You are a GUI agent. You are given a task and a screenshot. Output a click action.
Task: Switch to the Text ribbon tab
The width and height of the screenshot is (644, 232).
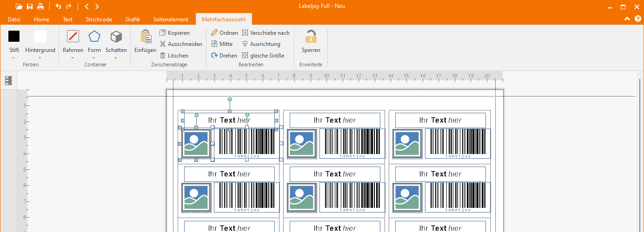[x=67, y=19]
